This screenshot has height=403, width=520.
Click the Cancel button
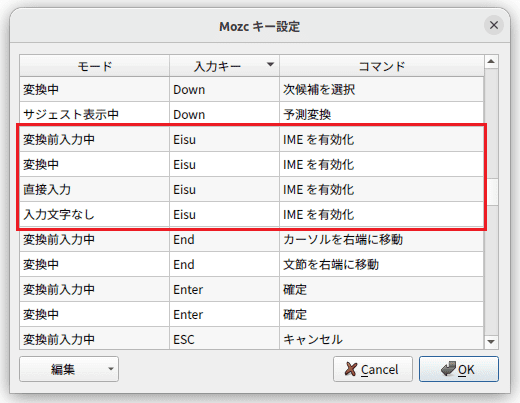coord(373,369)
